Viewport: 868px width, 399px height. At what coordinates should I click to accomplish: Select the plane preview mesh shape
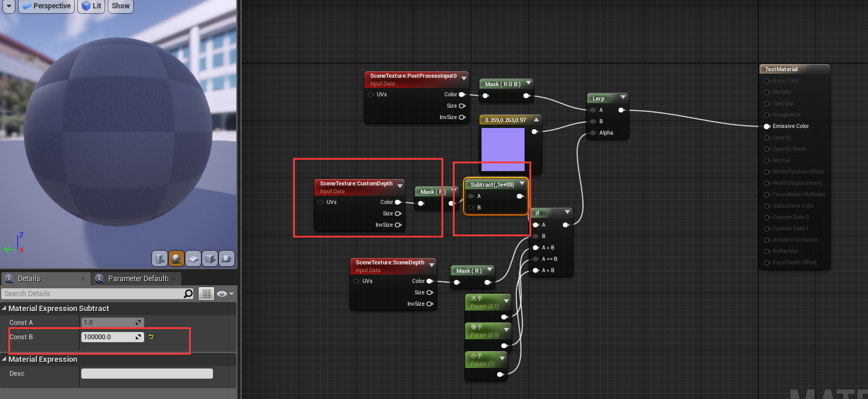click(x=193, y=258)
